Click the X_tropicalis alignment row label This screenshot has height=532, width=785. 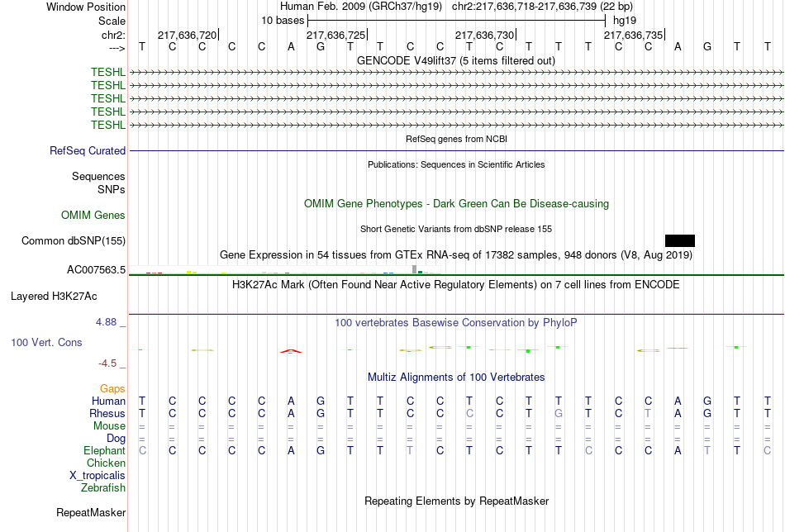click(98, 476)
